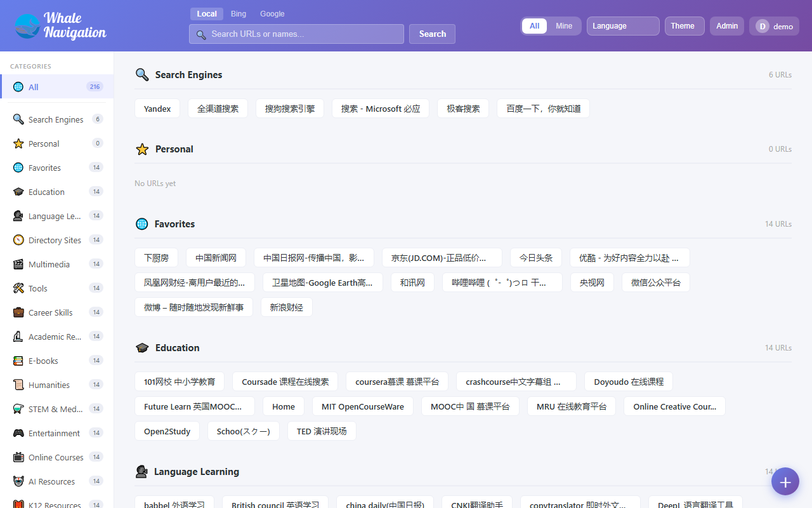Click the graduation cap icon in sidebar
The image size is (812, 508).
pos(18,192)
